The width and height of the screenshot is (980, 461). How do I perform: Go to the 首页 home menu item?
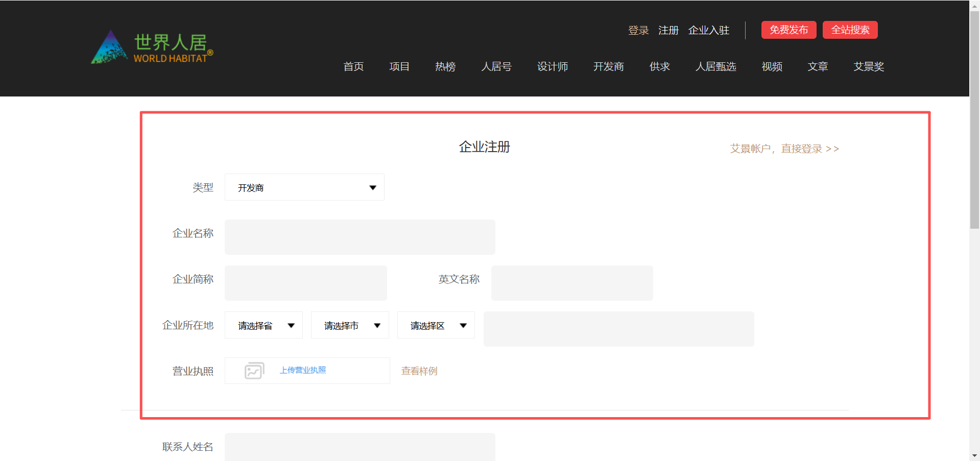coord(353,66)
